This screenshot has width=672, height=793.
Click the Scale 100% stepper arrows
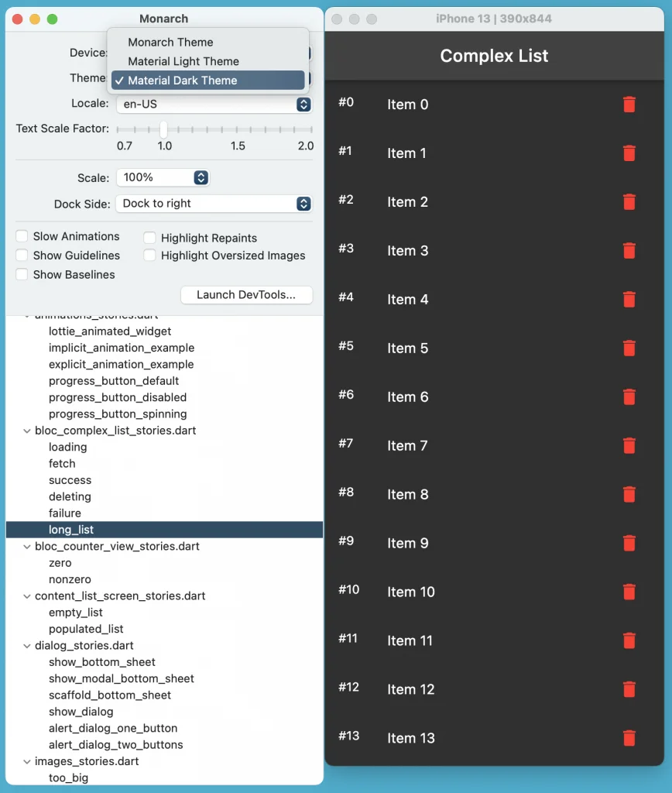tap(201, 178)
